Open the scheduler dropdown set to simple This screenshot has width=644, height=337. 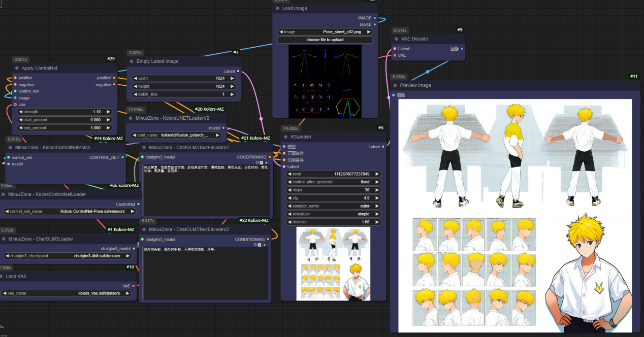pos(333,214)
